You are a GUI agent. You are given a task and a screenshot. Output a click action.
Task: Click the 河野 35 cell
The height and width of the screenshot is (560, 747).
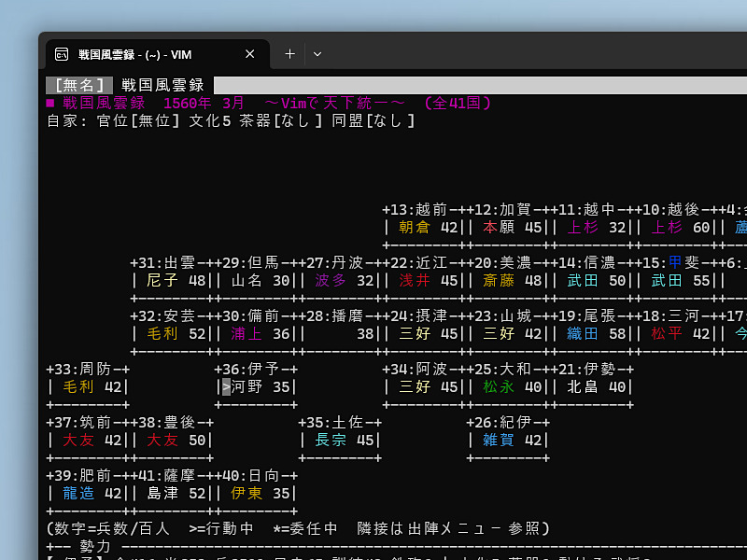261,387
